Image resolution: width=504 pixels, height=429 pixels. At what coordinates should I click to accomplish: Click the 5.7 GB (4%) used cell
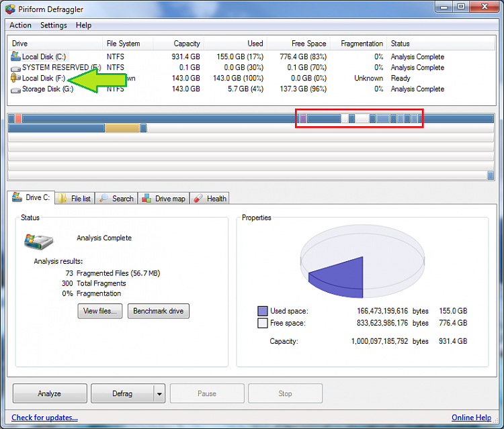tap(245, 89)
